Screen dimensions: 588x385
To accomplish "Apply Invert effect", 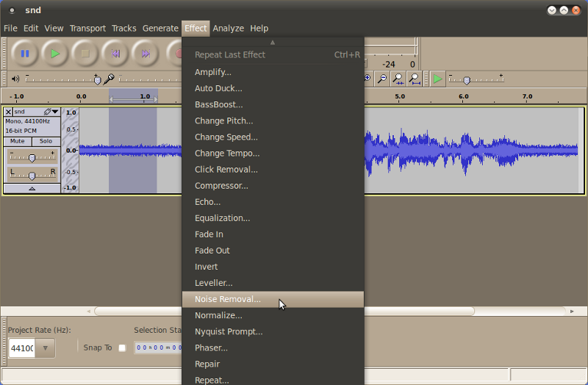I will [x=273, y=267].
